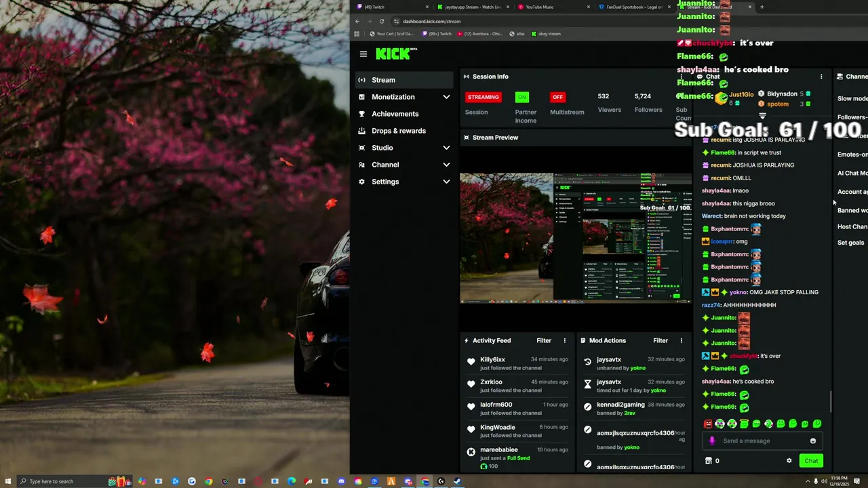868x488 pixels.
Task: Click the chat panel scrollbar
Action: pos(831,401)
